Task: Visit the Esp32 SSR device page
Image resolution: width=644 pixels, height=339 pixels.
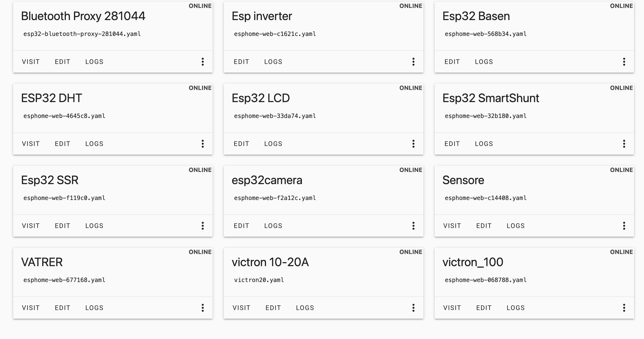Action: point(31,226)
